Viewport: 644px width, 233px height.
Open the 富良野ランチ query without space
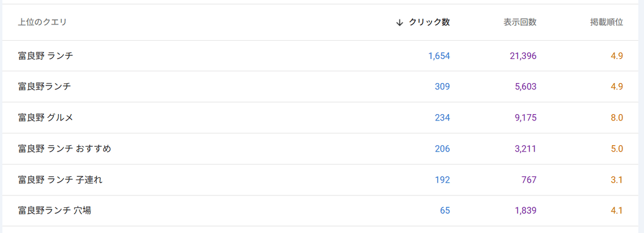[44, 87]
